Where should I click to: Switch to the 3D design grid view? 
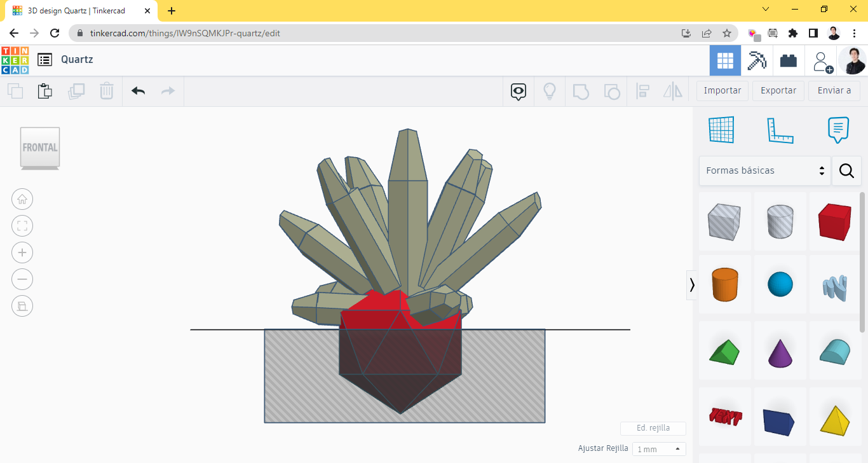point(725,60)
